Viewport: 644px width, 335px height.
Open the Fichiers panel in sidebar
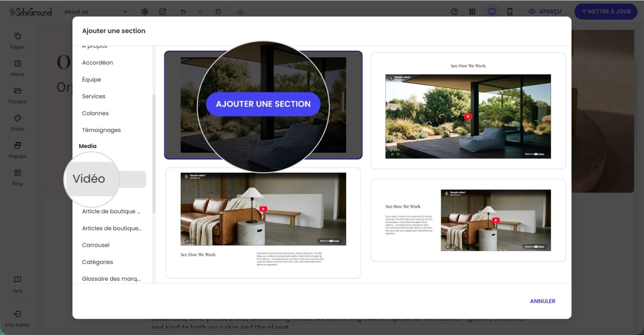pos(18,96)
